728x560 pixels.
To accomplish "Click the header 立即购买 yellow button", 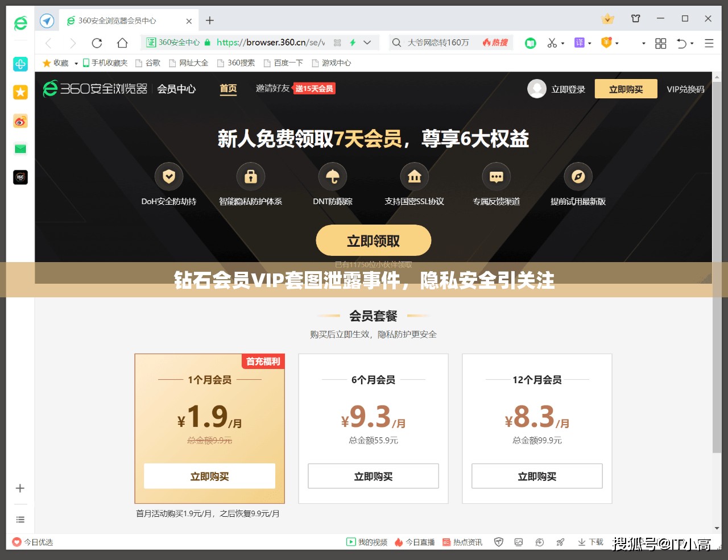I will click(x=626, y=89).
